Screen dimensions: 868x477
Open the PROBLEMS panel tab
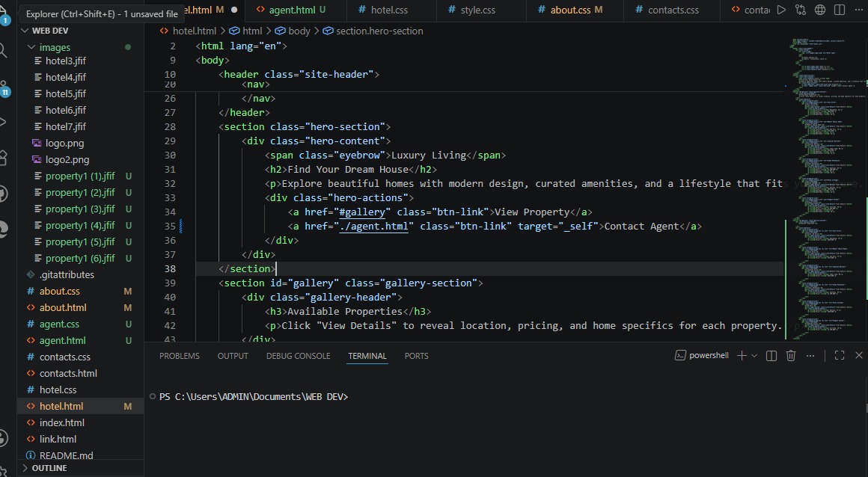point(180,356)
